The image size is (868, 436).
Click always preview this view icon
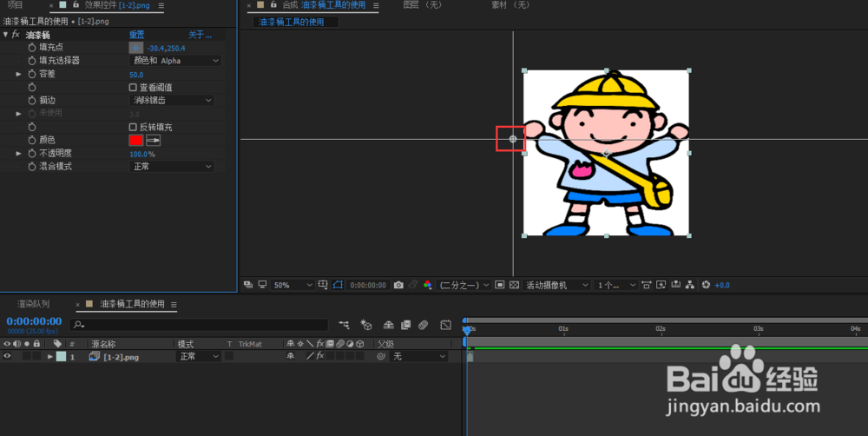click(x=248, y=285)
